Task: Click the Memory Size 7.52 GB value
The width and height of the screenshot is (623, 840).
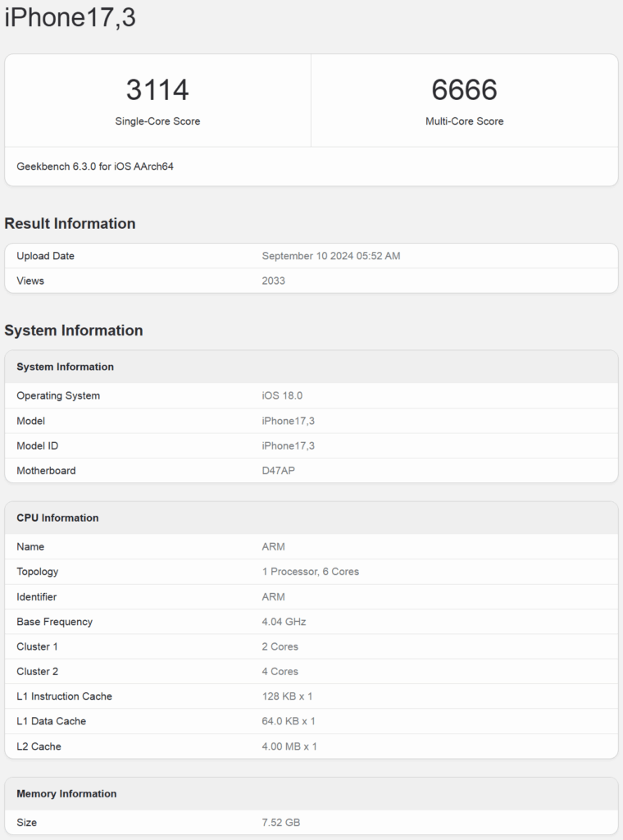Action: (280, 823)
